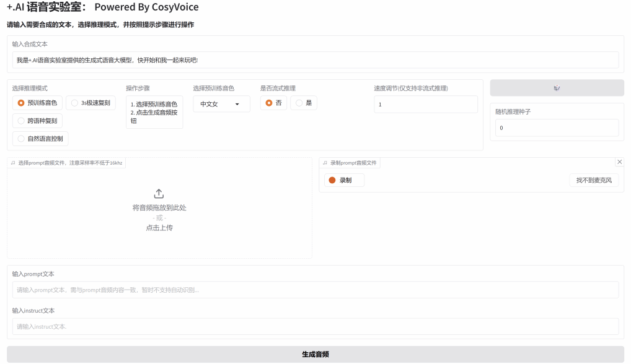Viewport: 631px width, 364px height.
Task: Click the upload arrow icon
Action: pos(159,194)
